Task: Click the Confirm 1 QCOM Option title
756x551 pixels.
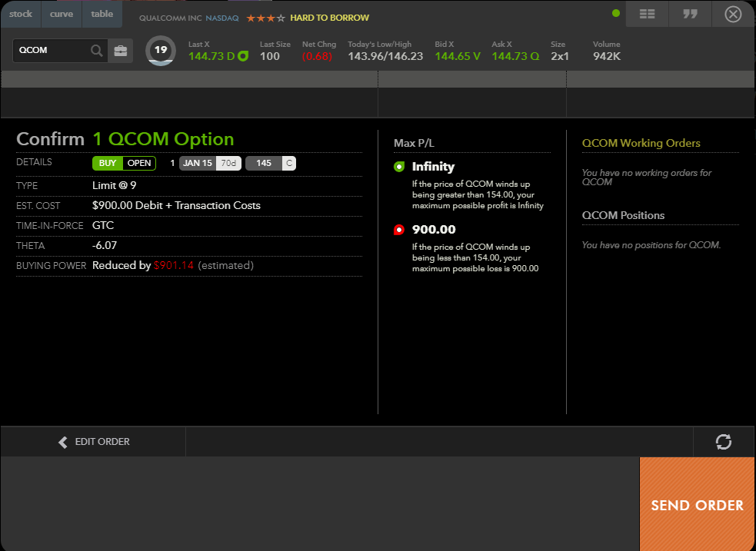Action: pos(125,139)
